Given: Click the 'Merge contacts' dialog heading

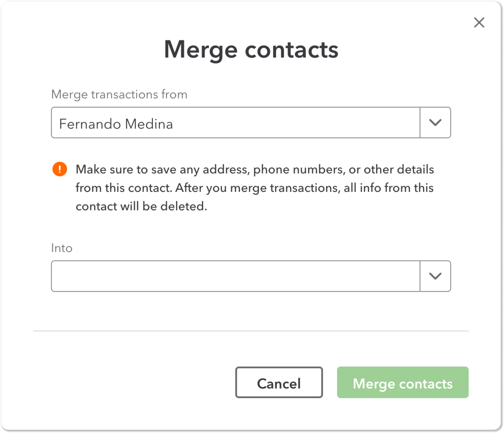Looking at the screenshot, I should (251, 50).
